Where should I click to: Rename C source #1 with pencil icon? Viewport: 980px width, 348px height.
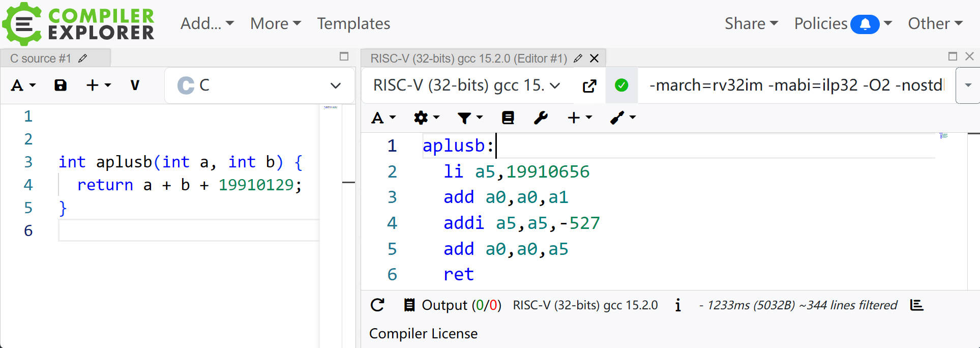pos(83,59)
